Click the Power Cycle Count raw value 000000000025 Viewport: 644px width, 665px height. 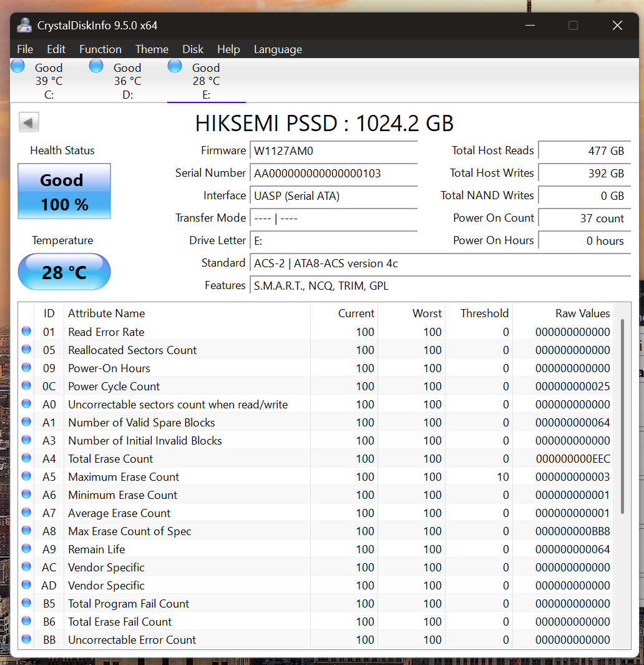[x=573, y=387]
